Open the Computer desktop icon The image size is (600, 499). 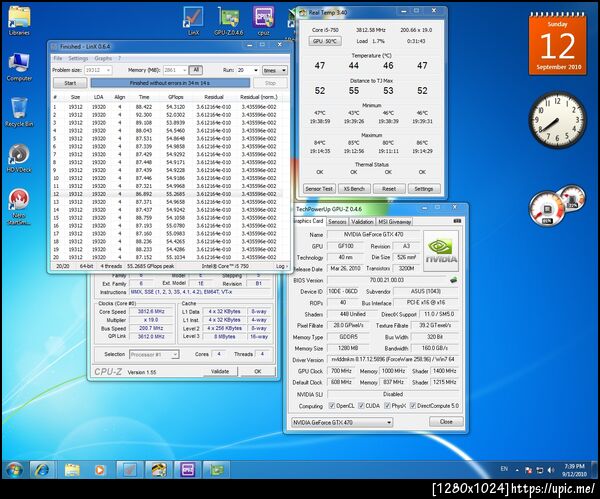19,67
